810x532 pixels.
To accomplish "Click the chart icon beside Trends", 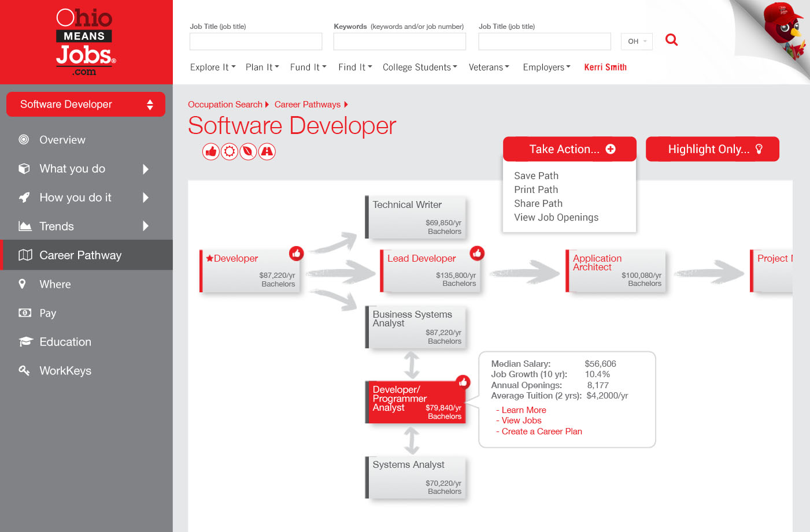I will [x=25, y=226].
